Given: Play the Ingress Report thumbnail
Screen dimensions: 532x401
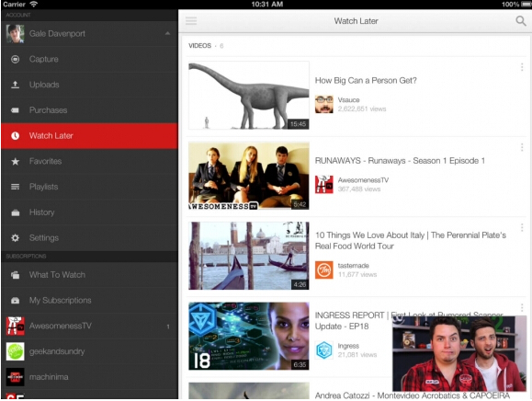Looking at the screenshot, I should (249, 336).
